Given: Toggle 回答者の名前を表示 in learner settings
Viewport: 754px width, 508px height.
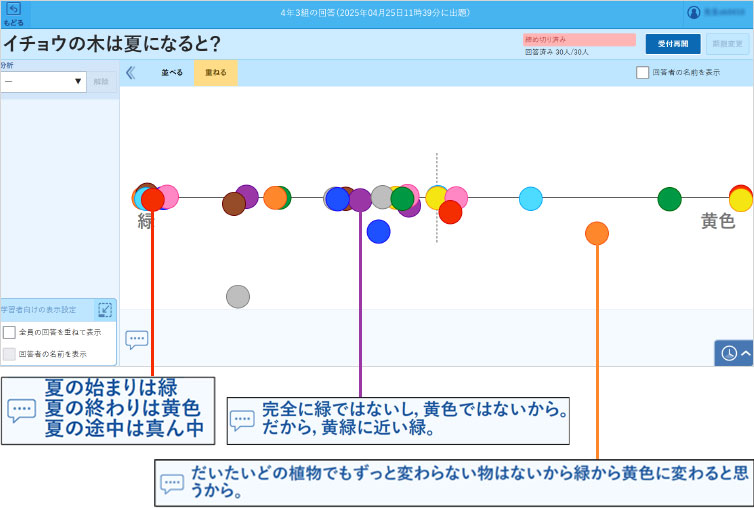Looking at the screenshot, I should (9, 354).
